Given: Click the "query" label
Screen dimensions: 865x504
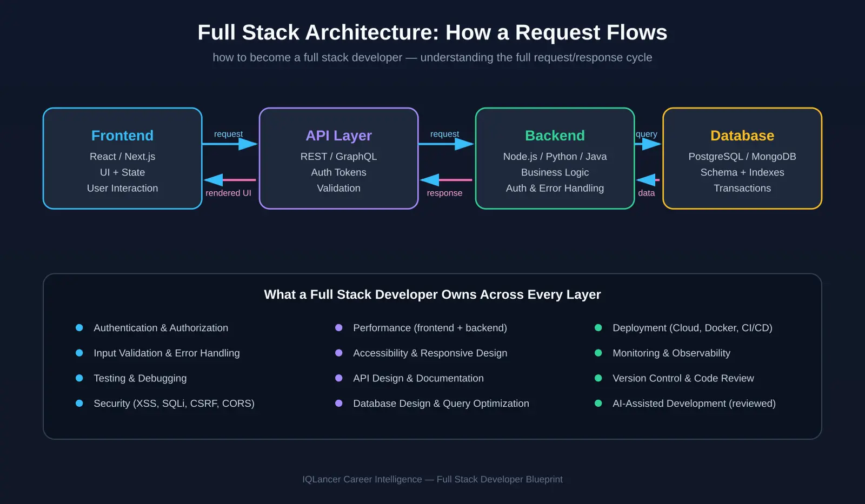Looking at the screenshot, I should [x=647, y=134].
